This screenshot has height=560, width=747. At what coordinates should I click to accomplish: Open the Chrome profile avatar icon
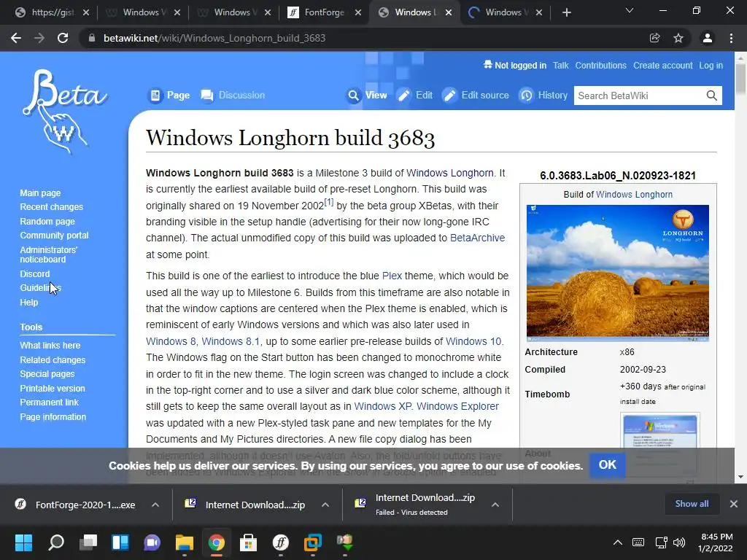(708, 38)
